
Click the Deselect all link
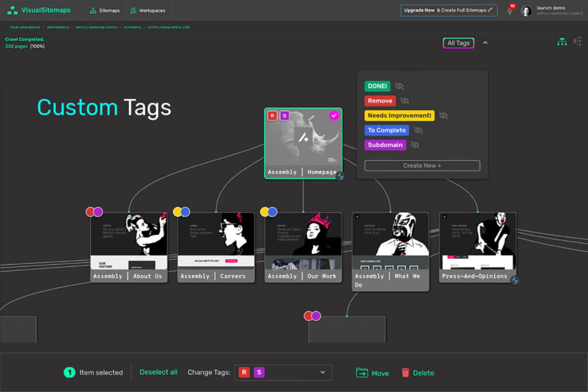(x=158, y=372)
